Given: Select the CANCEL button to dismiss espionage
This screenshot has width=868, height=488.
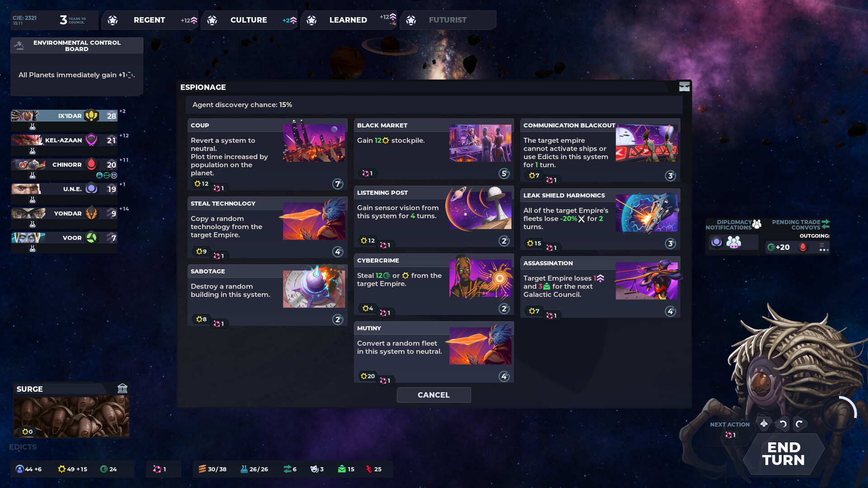Looking at the screenshot, I should coord(434,394).
